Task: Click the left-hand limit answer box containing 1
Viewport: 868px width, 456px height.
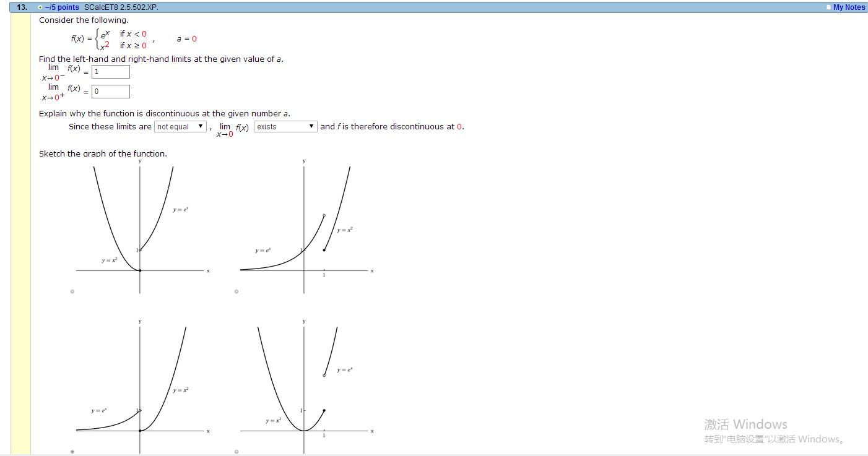Action: click(110, 71)
